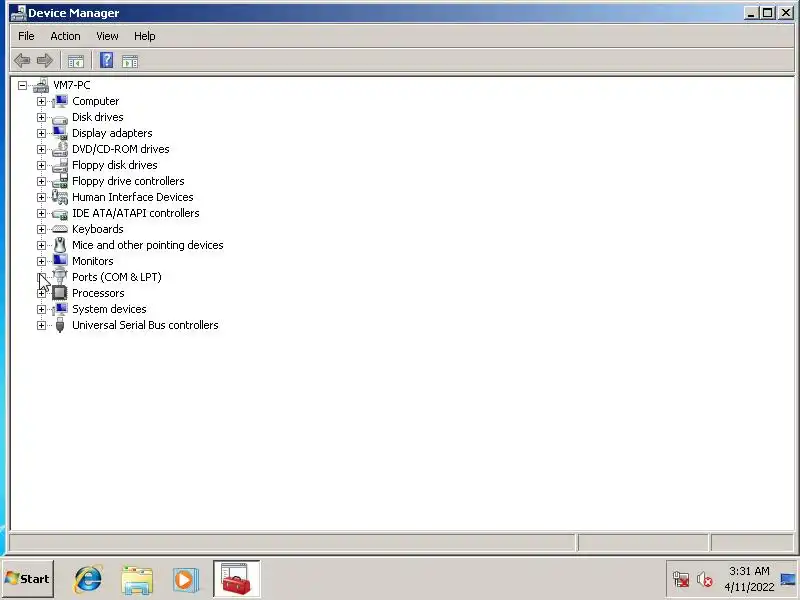Click the mouse icon beside Mice and pointing devices
The height and width of the screenshot is (600, 800).
[60, 245]
